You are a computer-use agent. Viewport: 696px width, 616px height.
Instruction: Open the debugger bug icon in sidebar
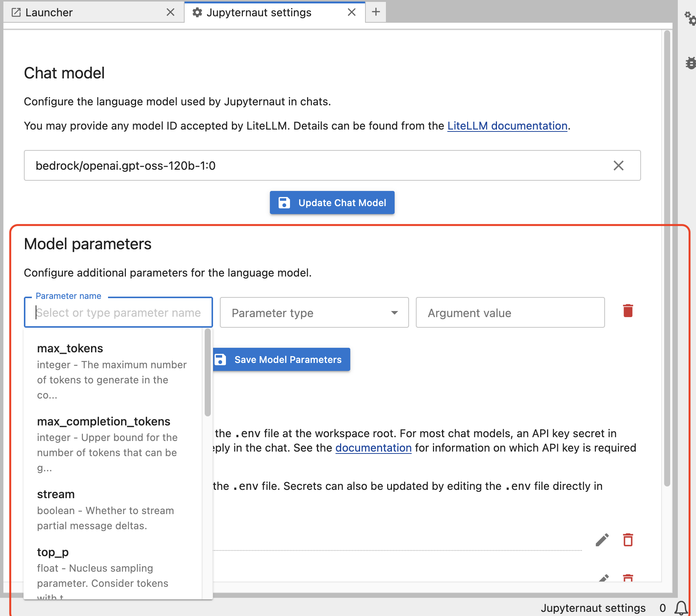click(x=691, y=63)
